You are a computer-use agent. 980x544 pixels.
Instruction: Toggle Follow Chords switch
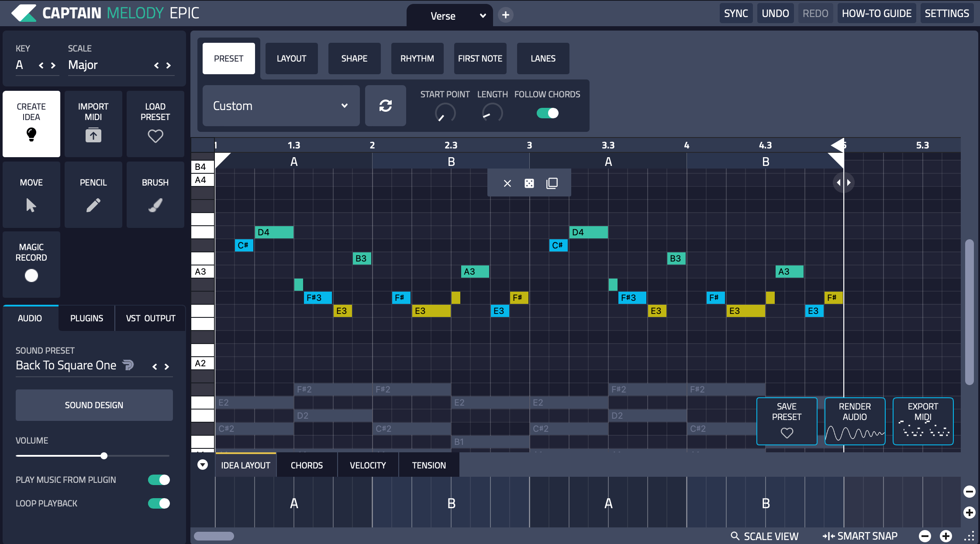(x=547, y=113)
